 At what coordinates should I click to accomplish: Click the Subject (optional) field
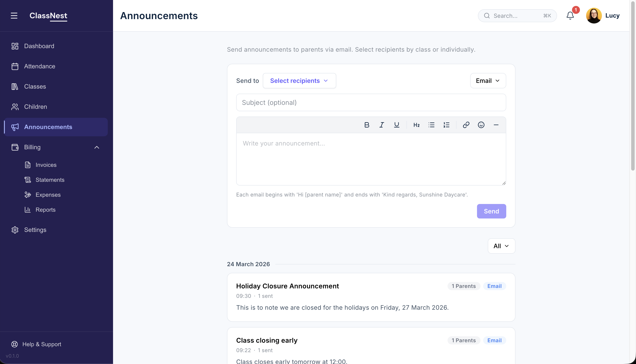371,102
